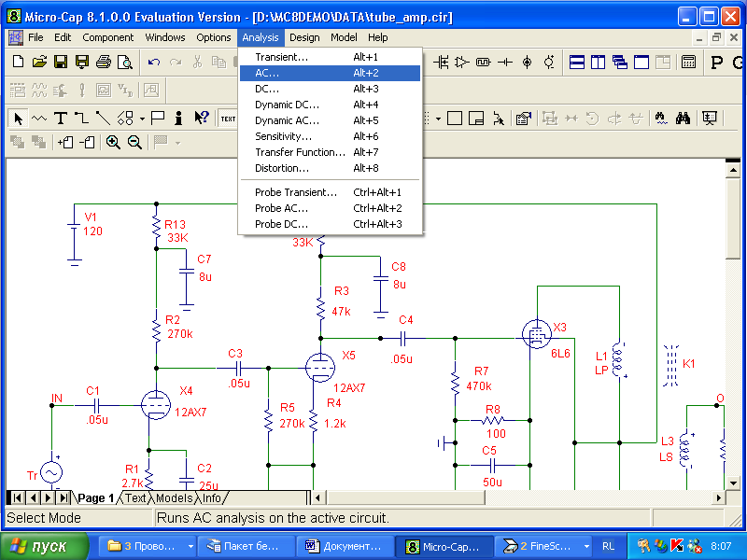Image resolution: width=747 pixels, height=560 pixels.
Task: Place a MOSFET component from toolbar
Action: tap(441, 62)
